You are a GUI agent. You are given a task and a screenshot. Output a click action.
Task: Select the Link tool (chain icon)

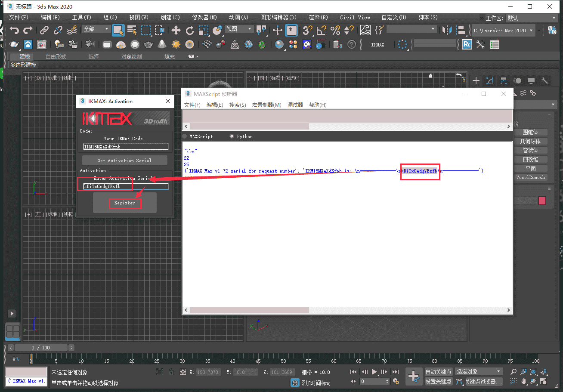[44, 30]
